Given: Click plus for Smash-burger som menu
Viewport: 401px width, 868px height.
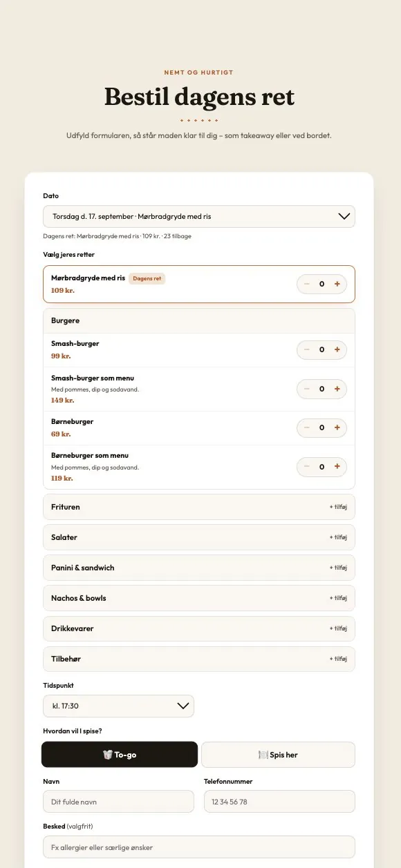Looking at the screenshot, I should pos(337,389).
